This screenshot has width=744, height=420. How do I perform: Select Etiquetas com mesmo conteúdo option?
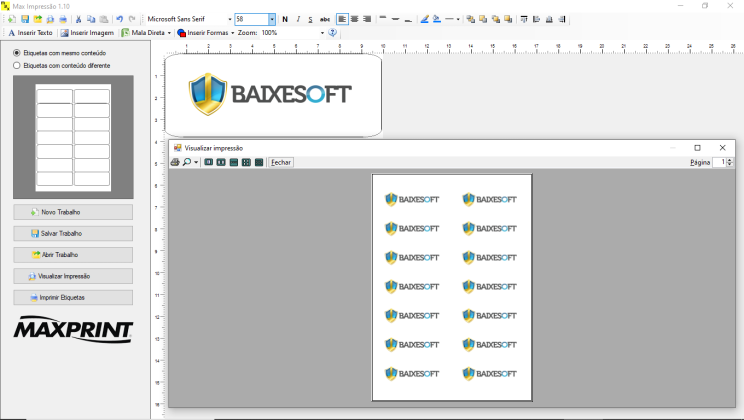pyautogui.click(x=60, y=53)
